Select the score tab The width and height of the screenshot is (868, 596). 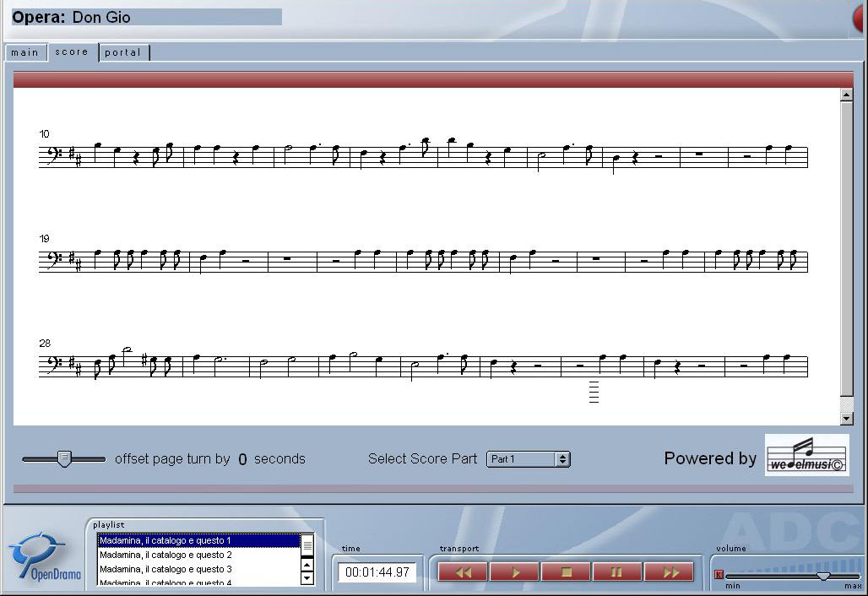pyautogui.click(x=72, y=52)
